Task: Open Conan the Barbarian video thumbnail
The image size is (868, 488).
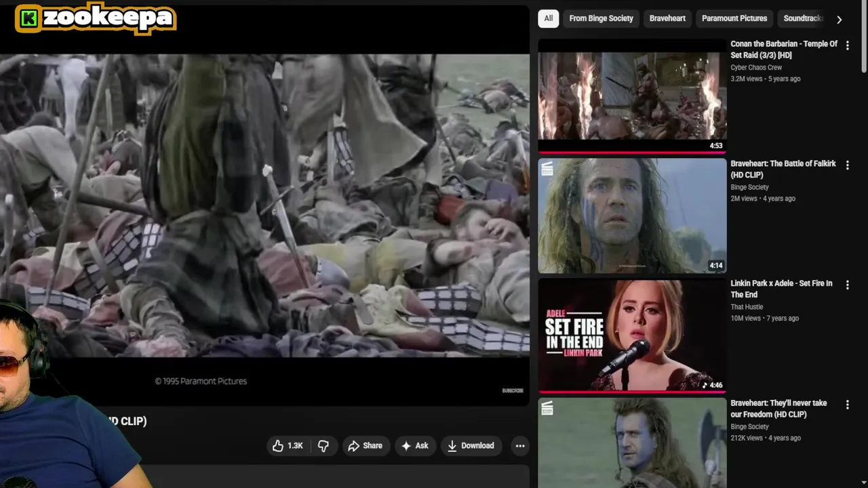Action: click(x=632, y=96)
